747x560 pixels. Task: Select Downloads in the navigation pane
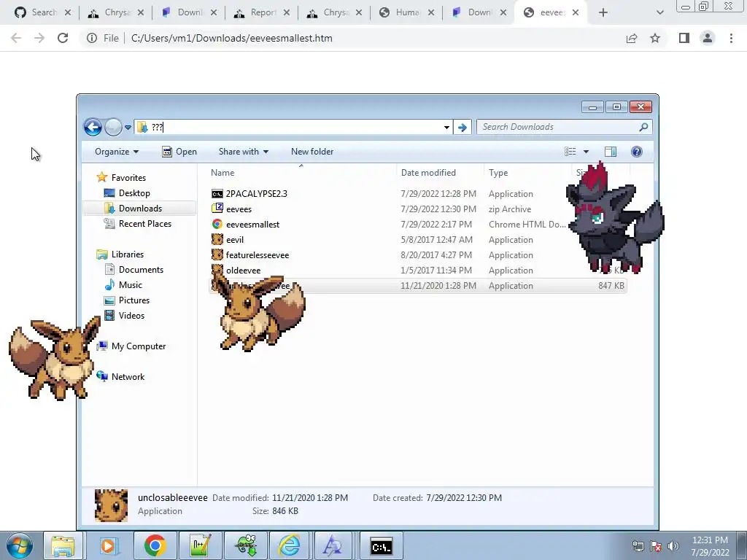tap(140, 208)
